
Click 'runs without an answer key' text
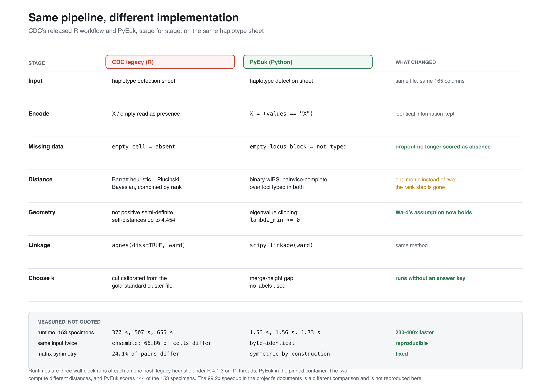430,278
